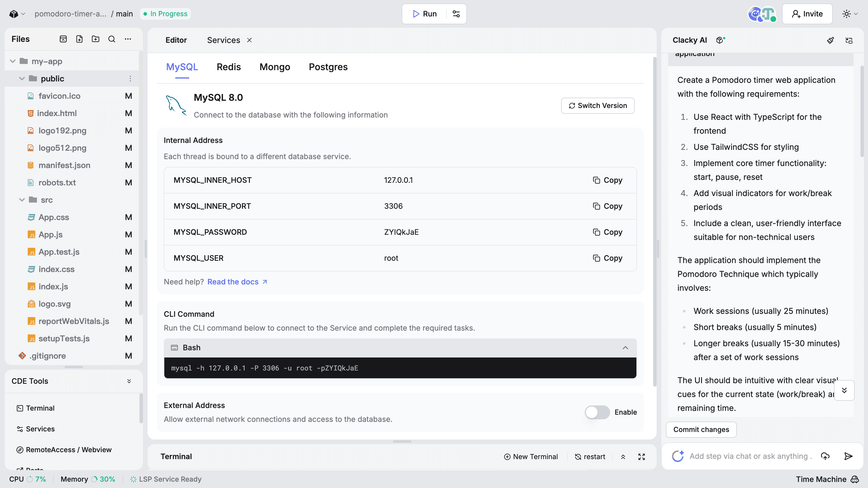868x488 pixels.
Task: Click the brush clean icon in Clacky AI
Action: [x=830, y=40]
